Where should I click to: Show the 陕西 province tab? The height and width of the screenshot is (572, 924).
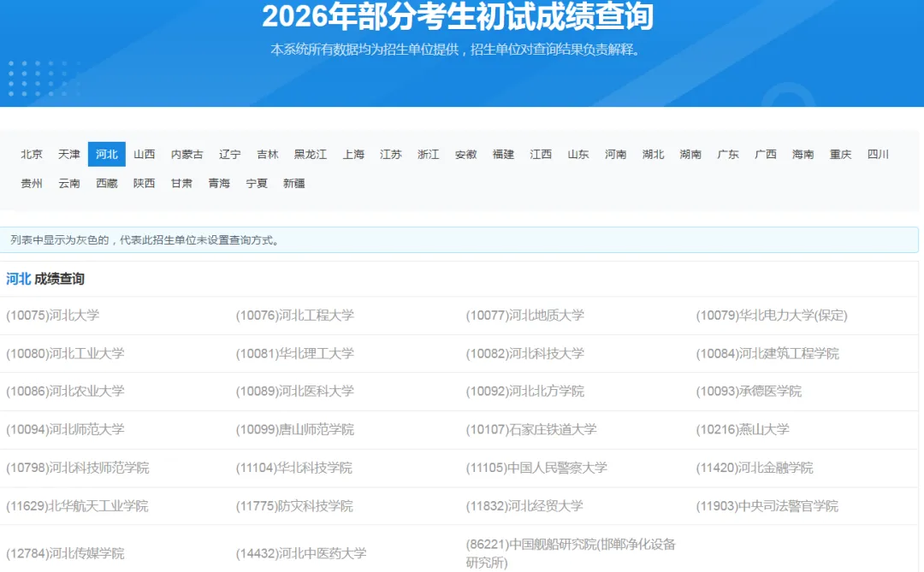point(145,184)
